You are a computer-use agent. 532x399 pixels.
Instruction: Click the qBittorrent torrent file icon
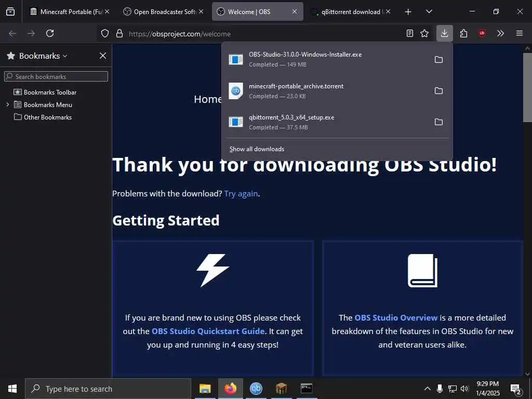tap(236, 91)
